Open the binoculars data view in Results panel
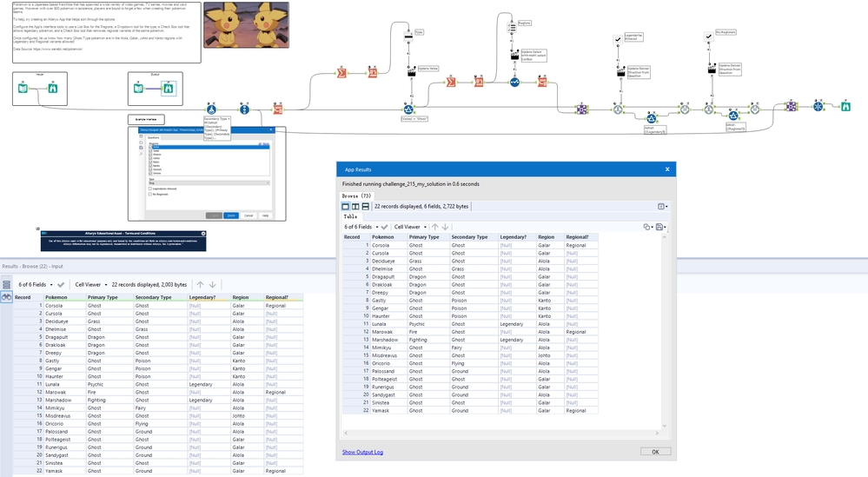Viewport: 868px width, 477px height. click(6, 297)
